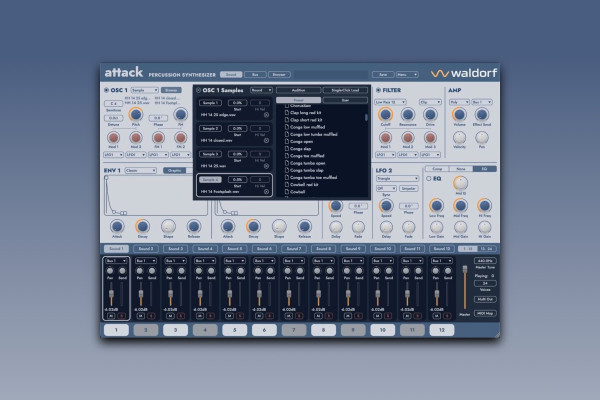Toggle the Audition button in samples panel

[x=298, y=90]
